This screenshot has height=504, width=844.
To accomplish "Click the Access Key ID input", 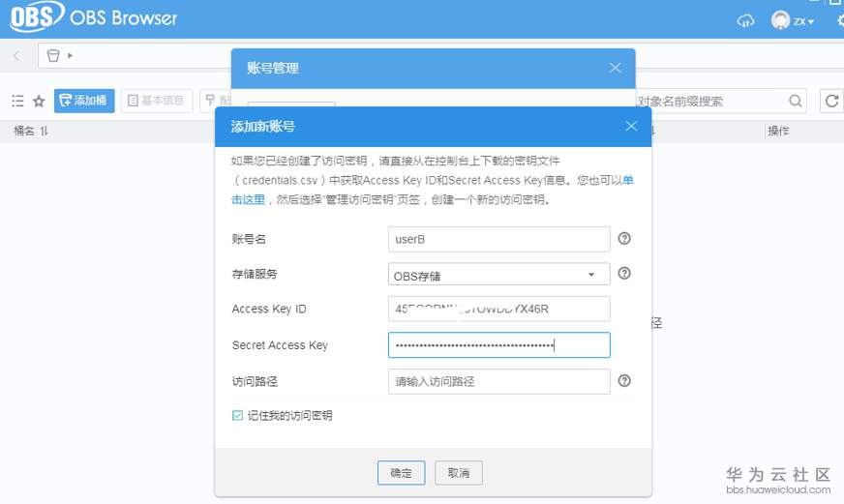I will (x=499, y=309).
